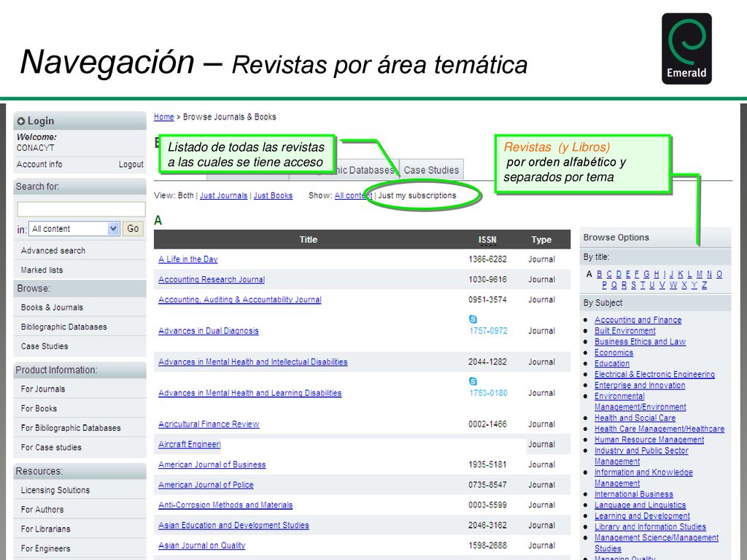
Task: Click the Logout link
Action: 131,164
